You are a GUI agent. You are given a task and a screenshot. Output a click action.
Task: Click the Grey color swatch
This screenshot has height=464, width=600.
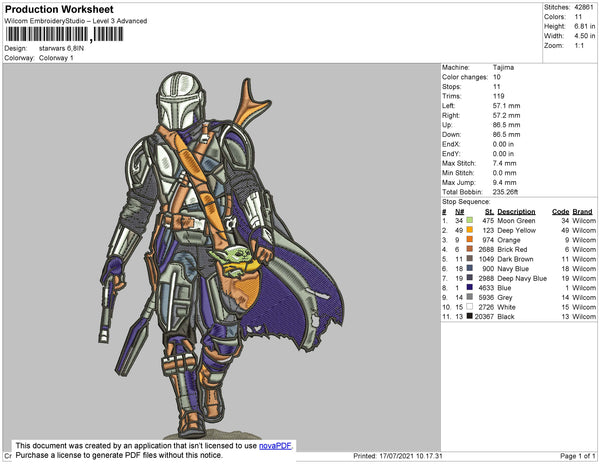click(469, 297)
